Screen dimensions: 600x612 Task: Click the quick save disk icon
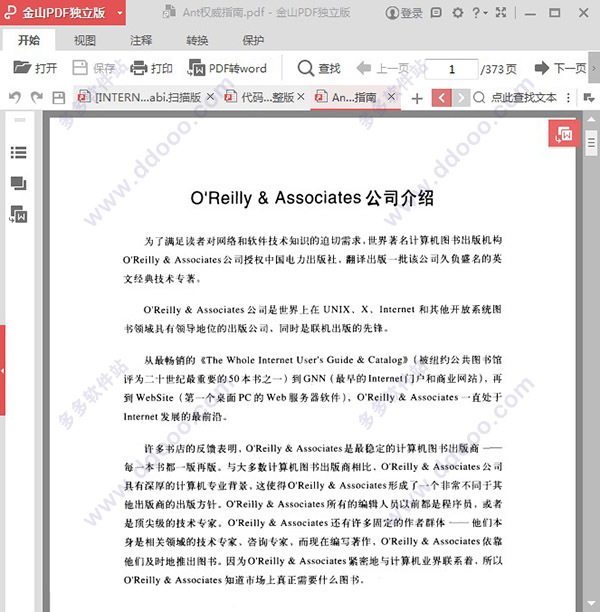click(59, 98)
